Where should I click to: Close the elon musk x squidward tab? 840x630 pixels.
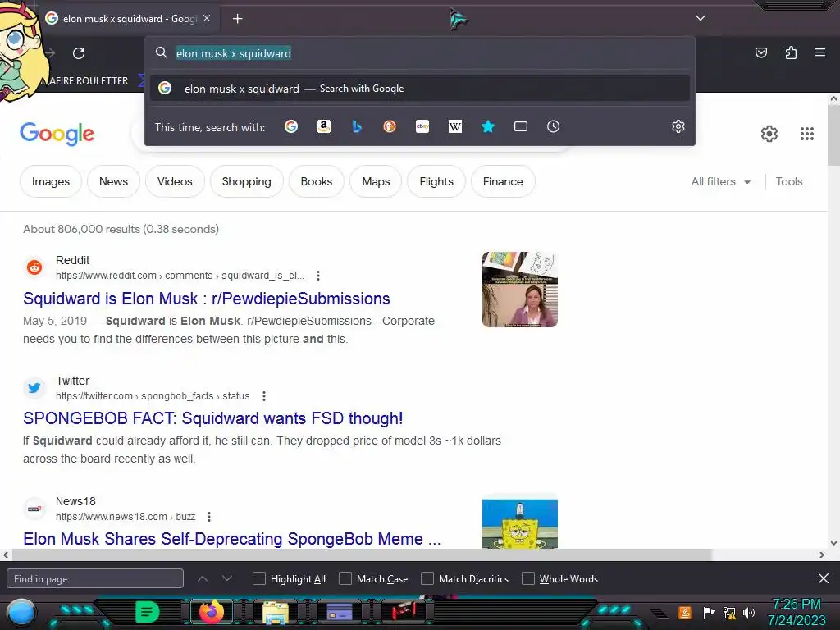[207, 18]
